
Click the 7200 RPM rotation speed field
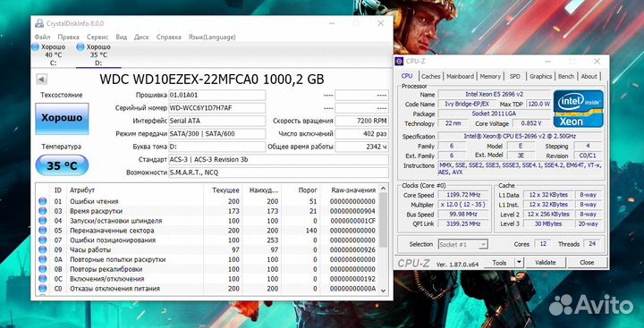361,122
